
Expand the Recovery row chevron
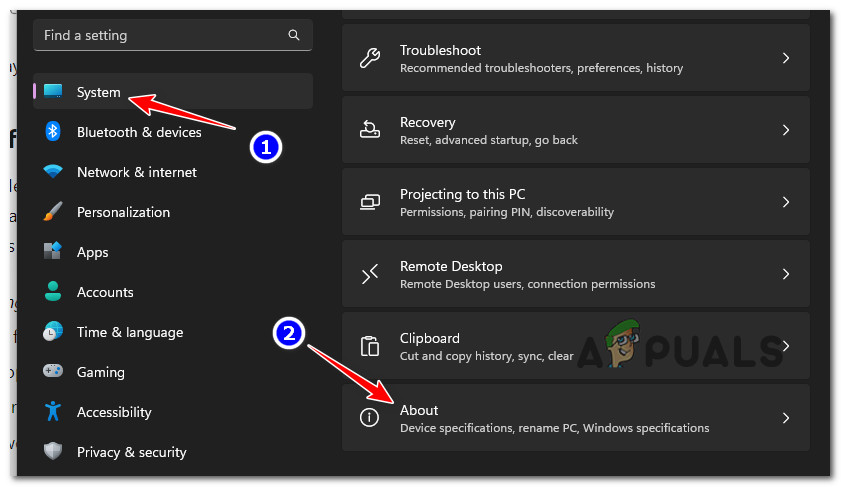coord(786,130)
